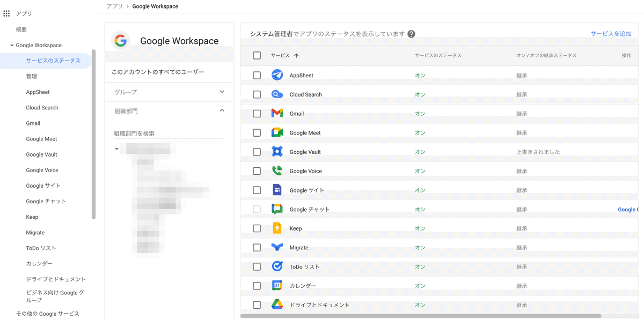
Task: Check the select-all checkbox in table header
Action: click(257, 55)
